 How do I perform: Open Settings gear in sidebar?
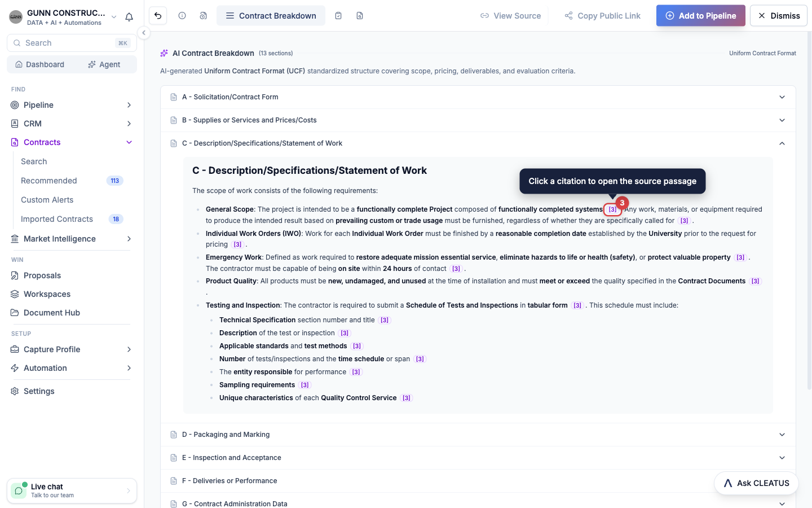(72, 391)
